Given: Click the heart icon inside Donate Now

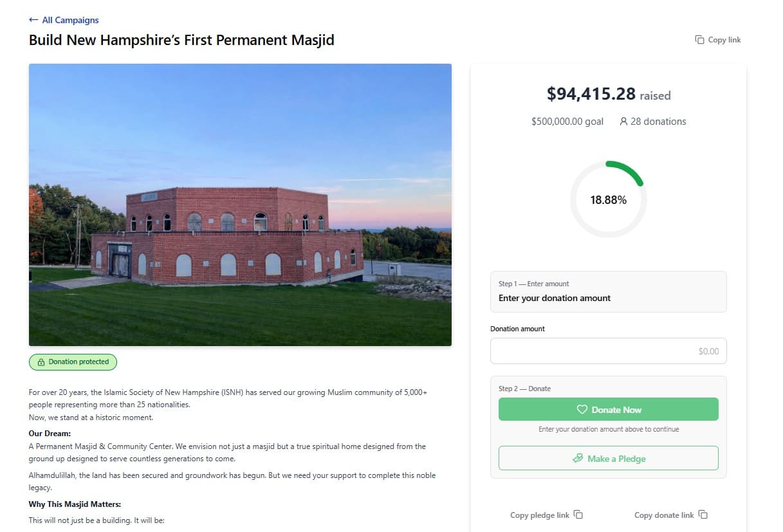Looking at the screenshot, I should [582, 409].
